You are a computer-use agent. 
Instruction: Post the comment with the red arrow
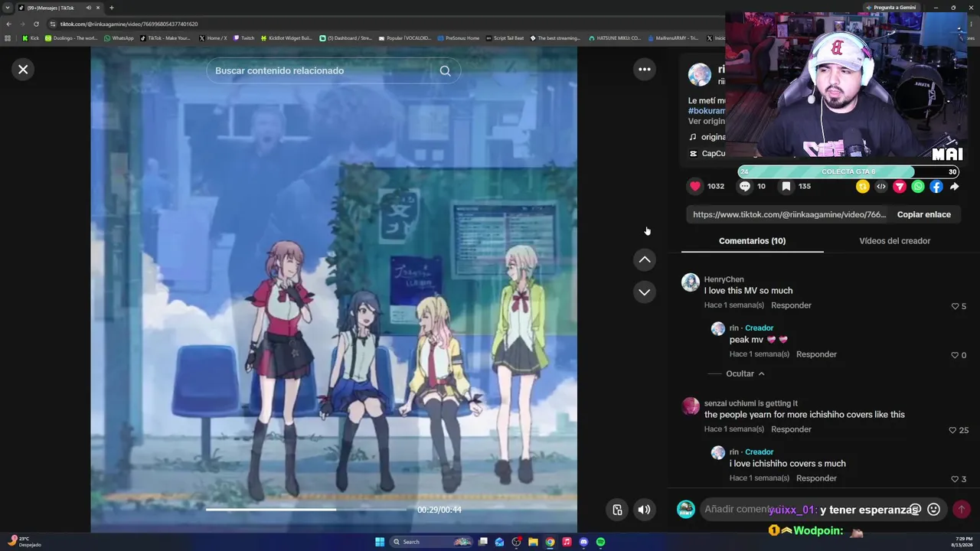click(962, 510)
